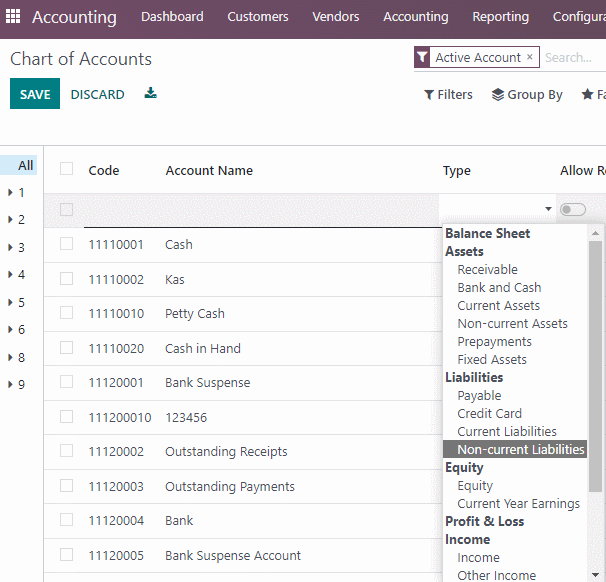Tick the checkbox for account 11110001 Cash
Viewport: 606px width, 582px height.
point(66,244)
